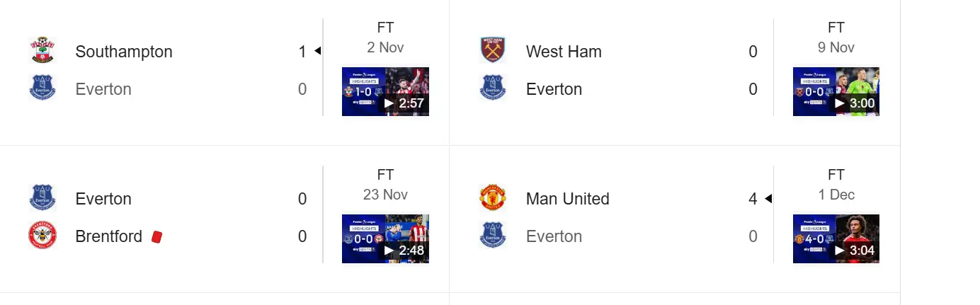980x305 pixels.
Task: Play Everton 0-0 Brentford highlights video
Action: (385, 238)
